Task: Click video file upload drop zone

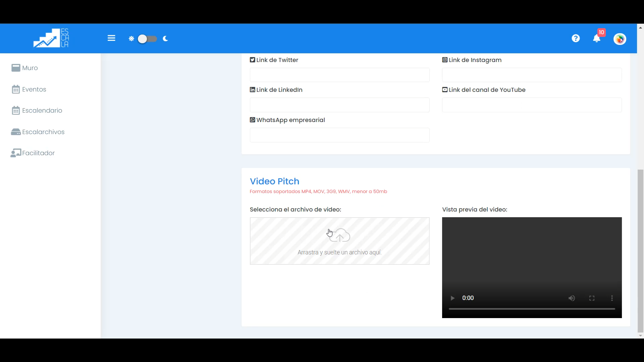Action: pyautogui.click(x=339, y=241)
